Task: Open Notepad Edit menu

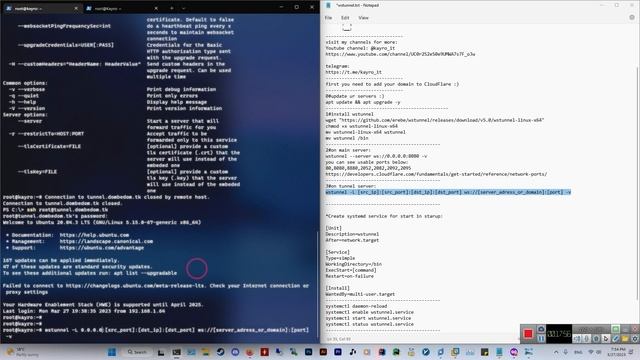Action: coord(345,18)
